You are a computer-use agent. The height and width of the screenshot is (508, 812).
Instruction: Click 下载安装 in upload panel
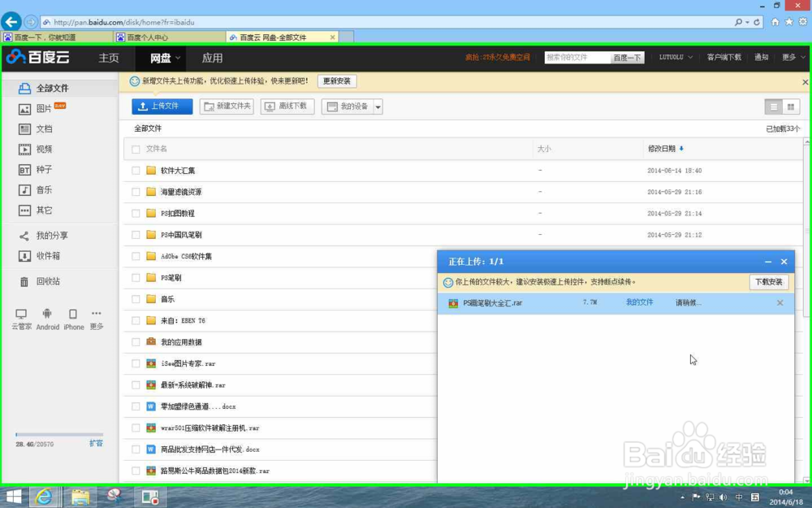pos(769,282)
